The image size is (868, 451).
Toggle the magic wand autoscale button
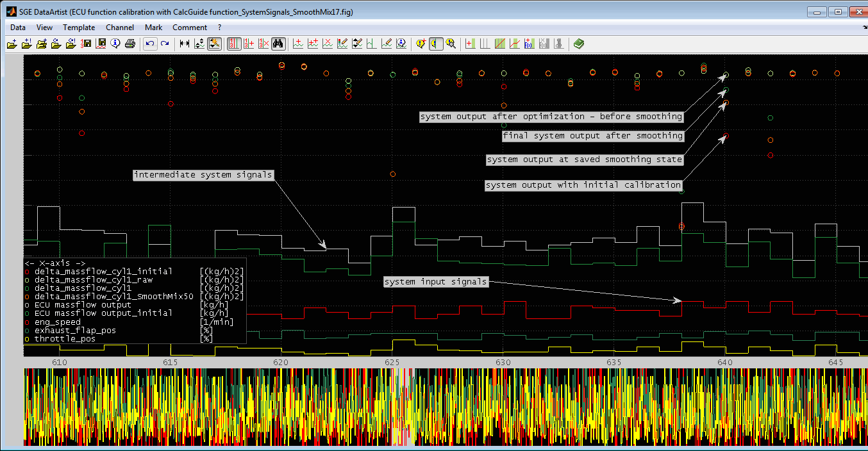coord(214,44)
